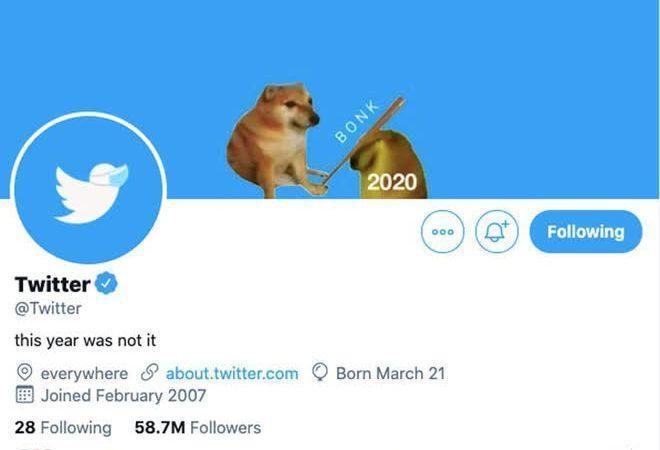Open the Twitter profile avatar picture
The image size is (660, 450).
88,188
